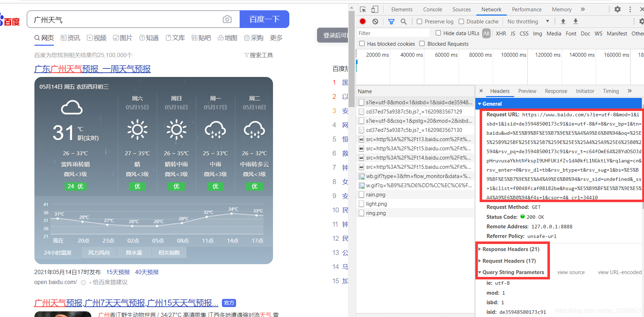Viewport: 644px width, 317px height.
Task: Toggle the network filter funnel icon
Action: (x=391, y=22)
